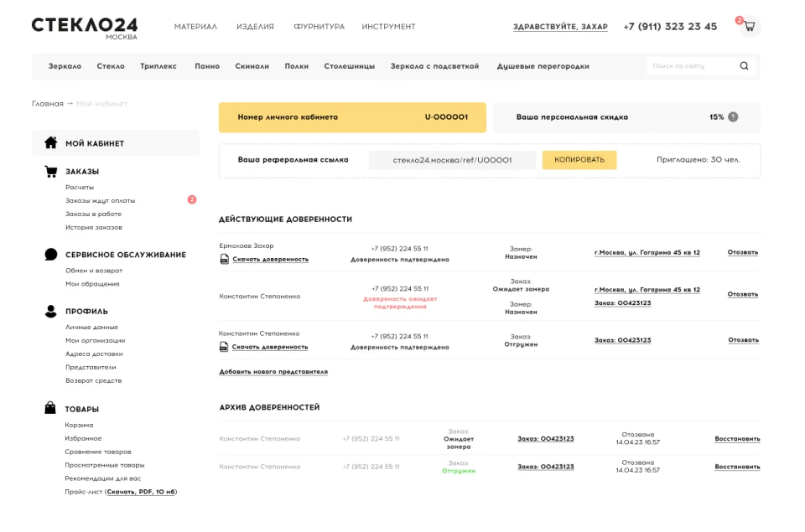
Task: Click the Главная breadcrumb link
Action: [48, 104]
